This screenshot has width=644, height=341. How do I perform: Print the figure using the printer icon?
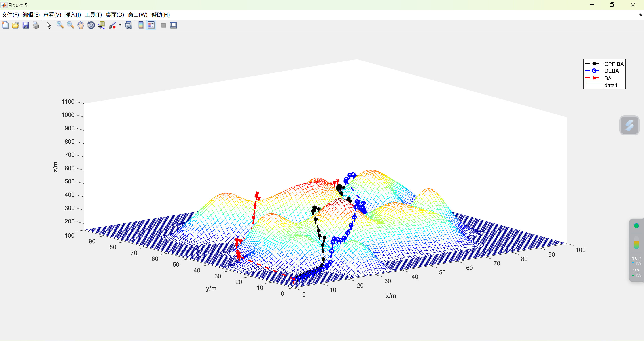click(36, 25)
